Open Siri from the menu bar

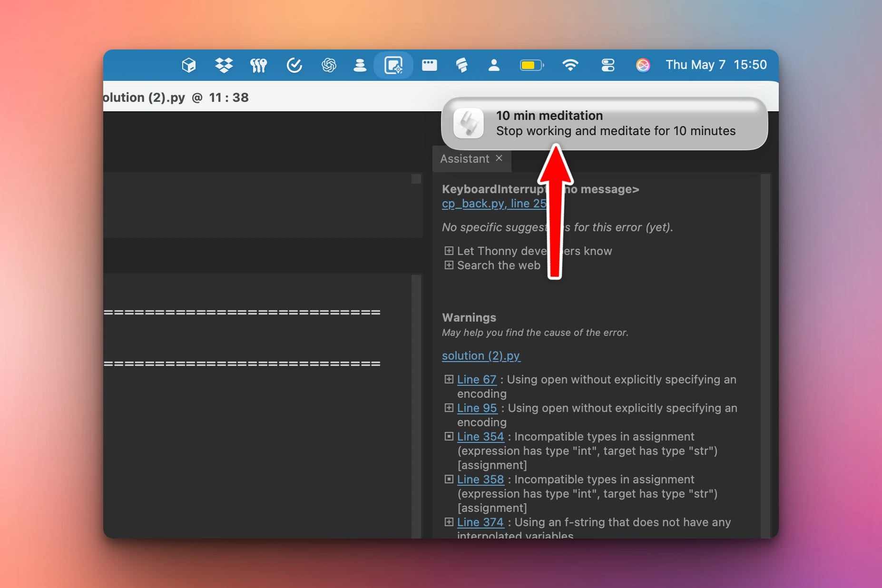tap(643, 65)
